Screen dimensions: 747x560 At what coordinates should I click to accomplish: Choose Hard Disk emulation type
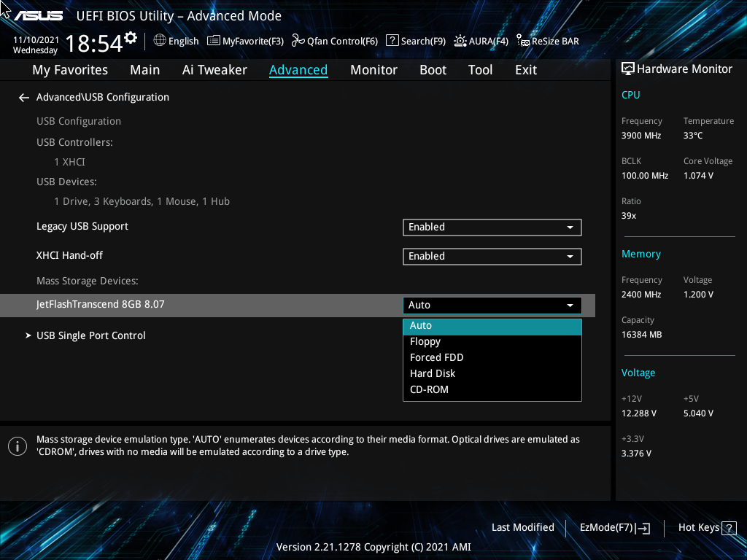[x=492, y=374]
